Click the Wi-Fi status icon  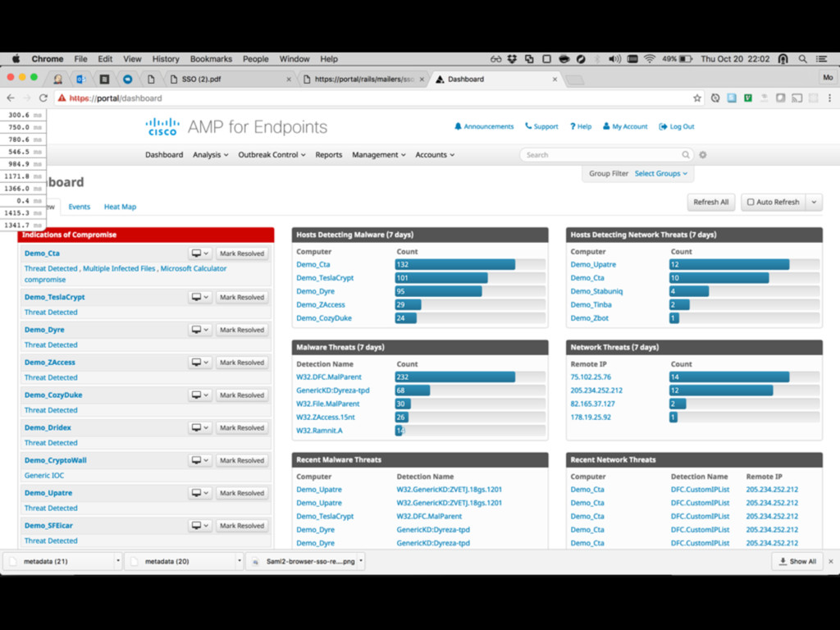[650, 59]
